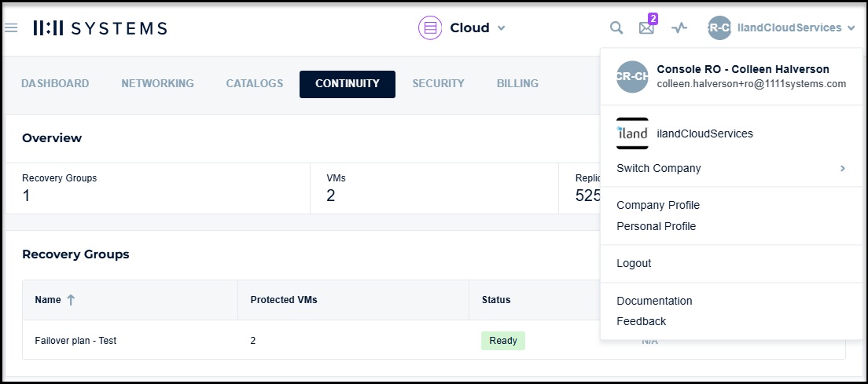
Task: Select Logout from the user menu
Action: [x=634, y=263]
